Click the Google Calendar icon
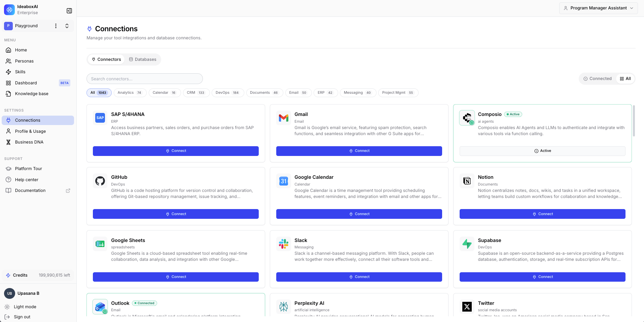This screenshot has width=644, height=322. point(284,181)
